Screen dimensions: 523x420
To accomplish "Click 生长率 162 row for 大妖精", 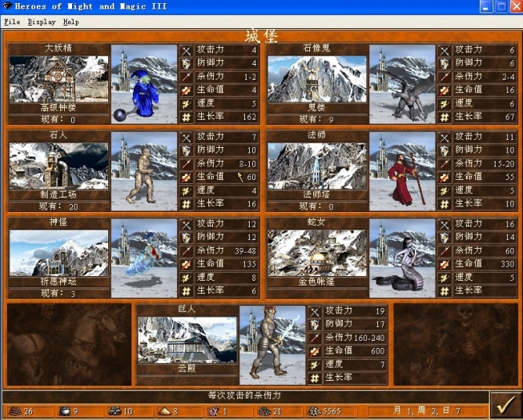I will pos(219,117).
